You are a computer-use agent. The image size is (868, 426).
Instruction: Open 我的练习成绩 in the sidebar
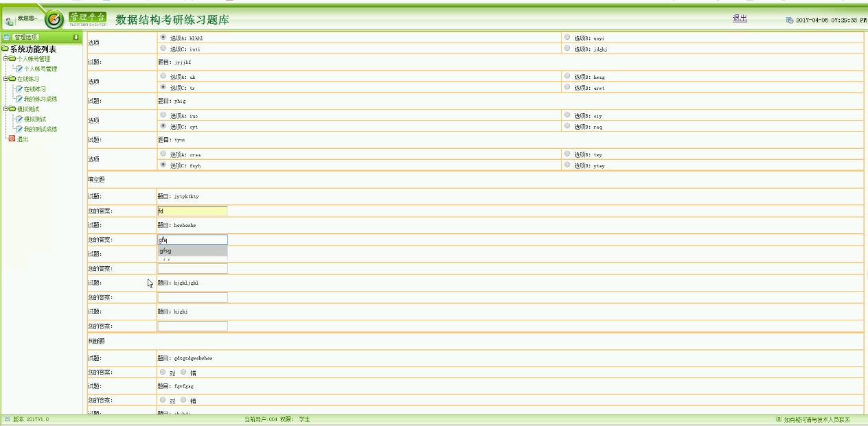point(41,99)
